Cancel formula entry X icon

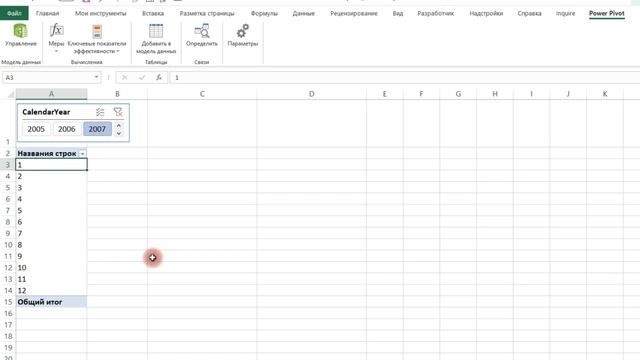(x=124, y=78)
